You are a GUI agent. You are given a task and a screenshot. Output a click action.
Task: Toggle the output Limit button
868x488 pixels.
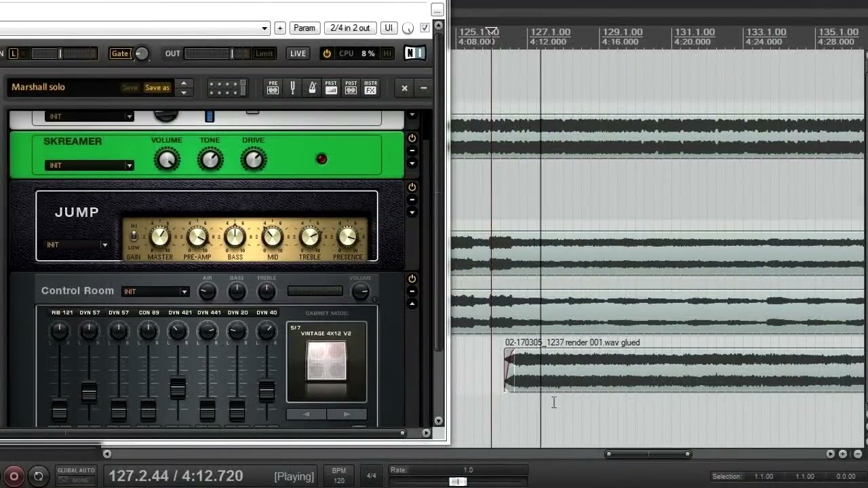[x=264, y=54]
